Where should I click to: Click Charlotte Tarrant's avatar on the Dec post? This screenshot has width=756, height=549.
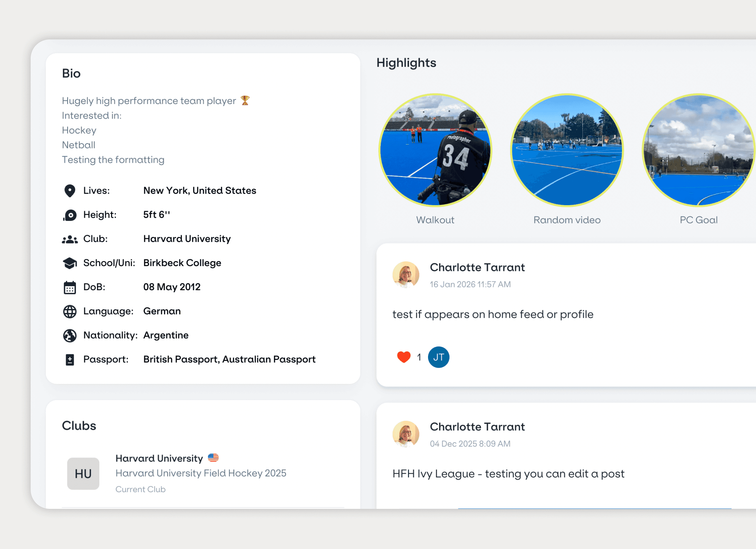coord(406,434)
